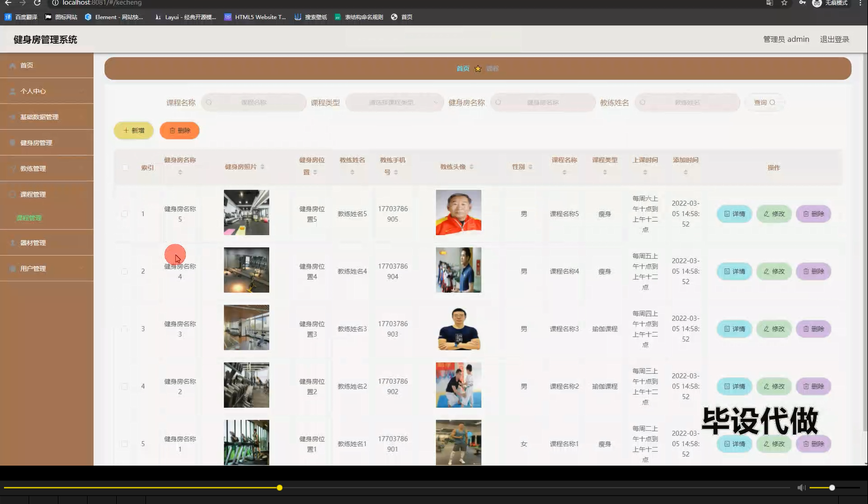The height and width of the screenshot is (504, 868).
Task: Sort by 健身房位置 column arrows
Action: tap(315, 172)
